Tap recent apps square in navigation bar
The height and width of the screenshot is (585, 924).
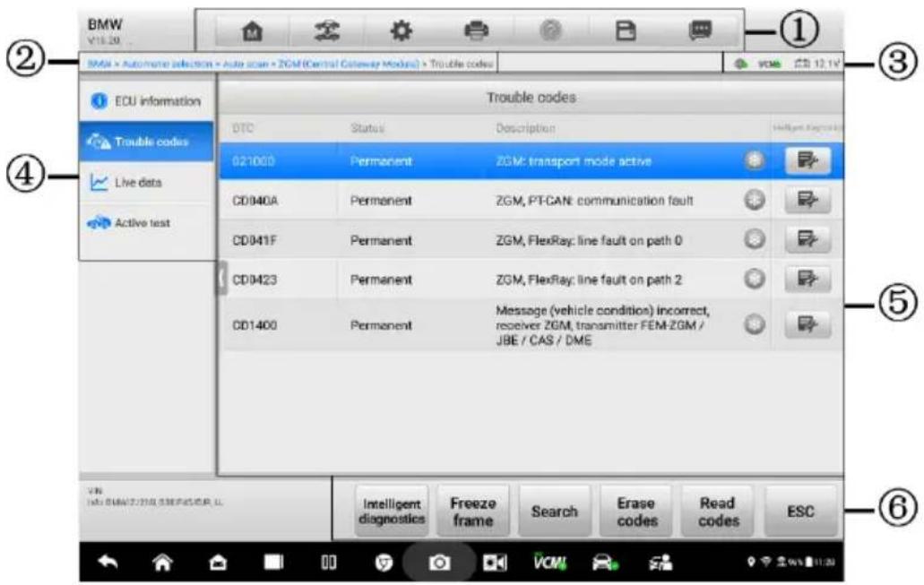click(x=273, y=563)
